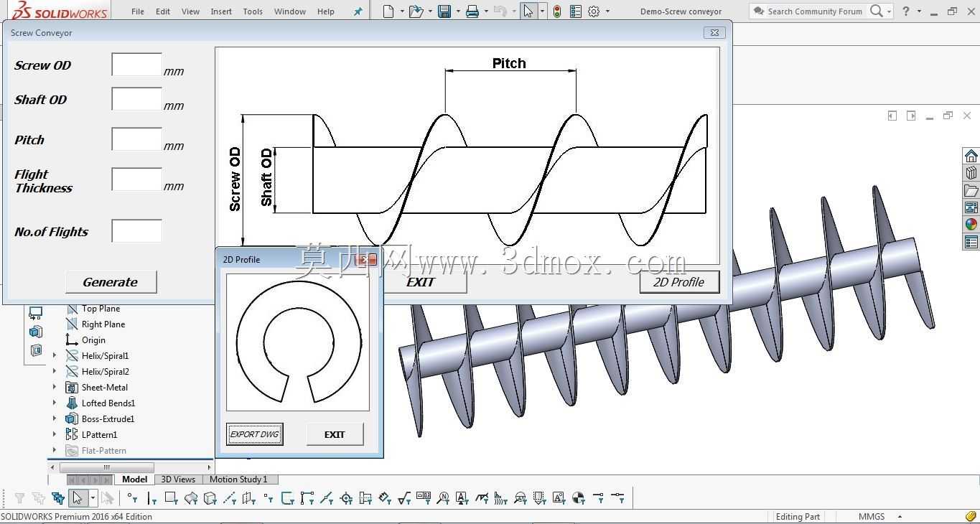Open the Tools menu
Viewport: 980px width, 524px height.
coord(253,11)
